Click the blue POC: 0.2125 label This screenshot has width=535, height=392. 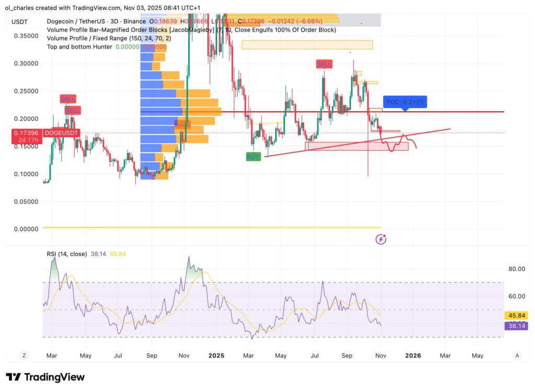coord(405,102)
